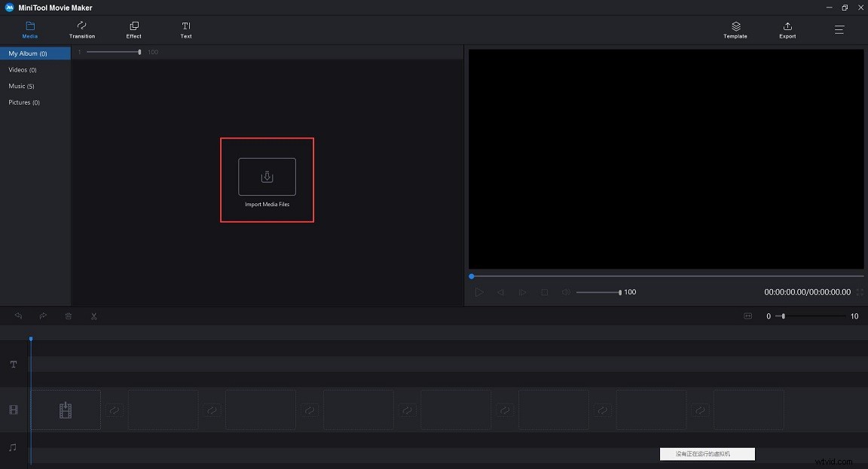Viewport: 868px width, 469px height.
Task: Click the trash delete icon
Action: (x=68, y=316)
